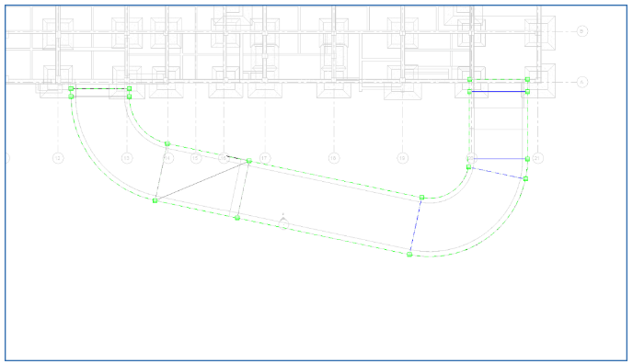Select grid bubble 19
Image resolution: width=633 pixels, height=364 pixels.
click(x=402, y=158)
